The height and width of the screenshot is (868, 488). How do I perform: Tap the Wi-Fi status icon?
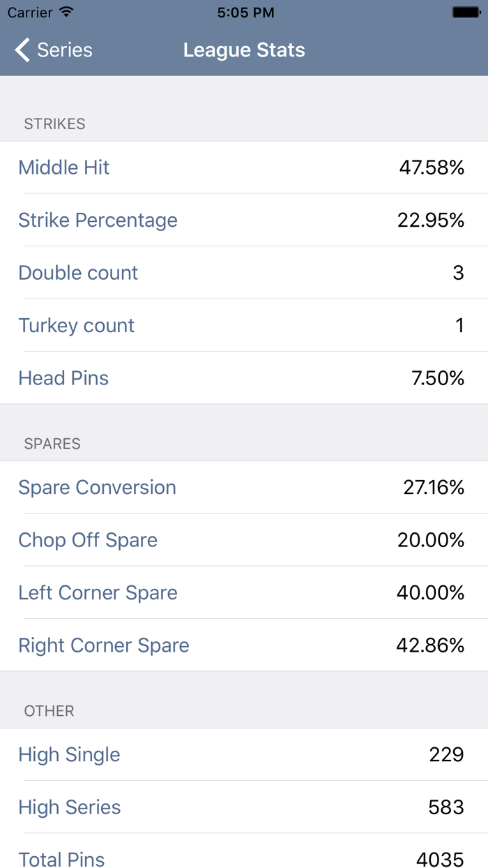[67, 13]
